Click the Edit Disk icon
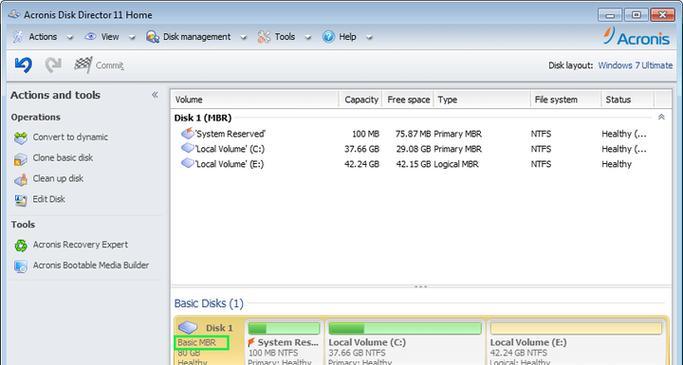 (20, 200)
